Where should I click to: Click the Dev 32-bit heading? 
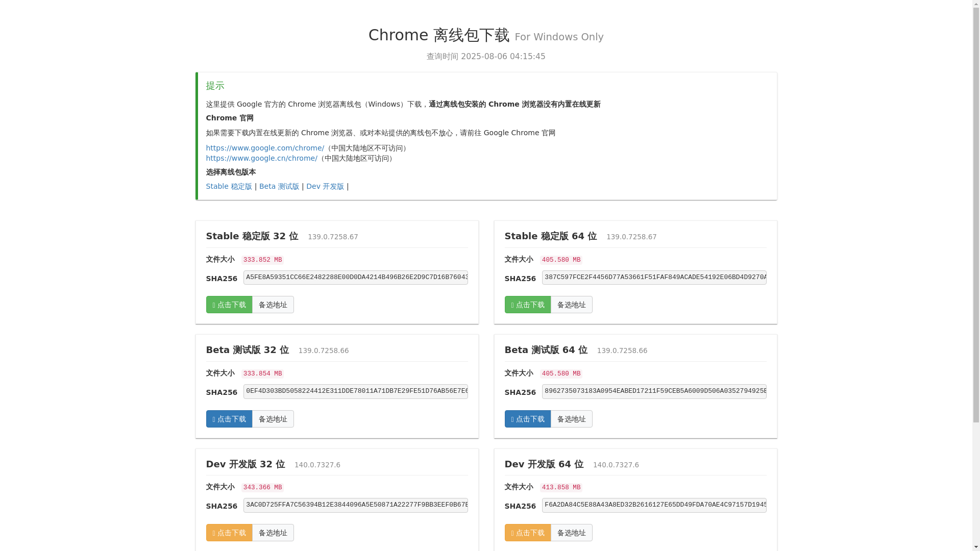pyautogui.click(x=246, y=464)
